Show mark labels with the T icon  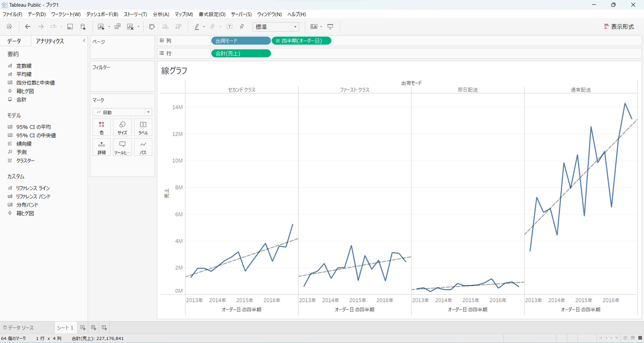229,27
